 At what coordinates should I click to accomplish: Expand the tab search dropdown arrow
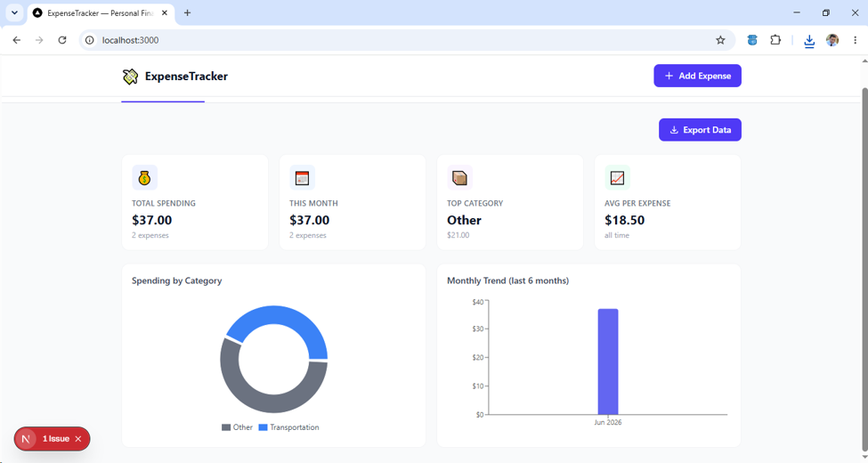coord(15,12)
